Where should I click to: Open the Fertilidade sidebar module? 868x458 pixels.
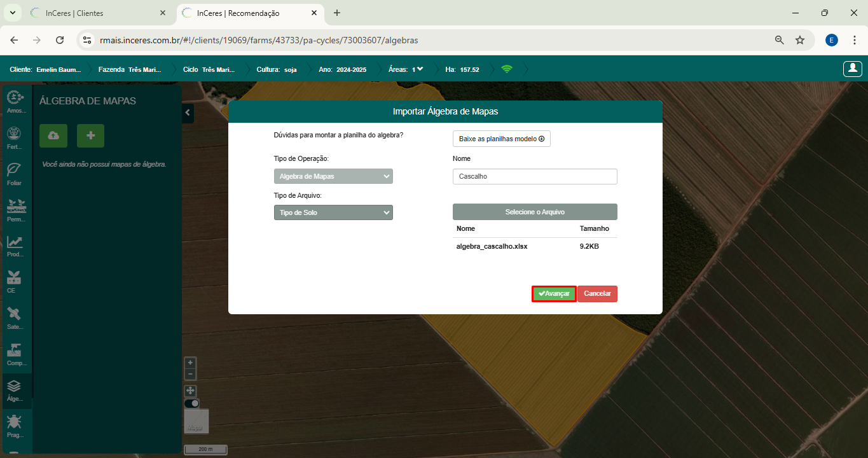point(15,138)
